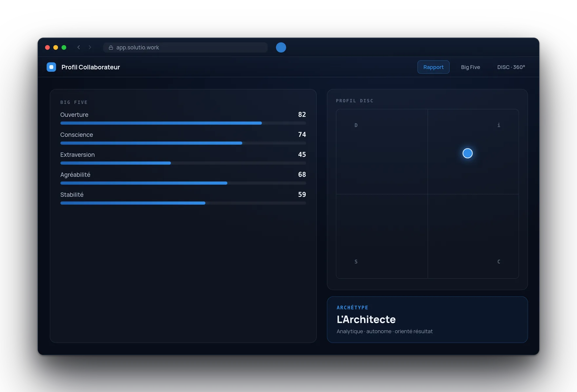Maximize the window with green button
The height and width of the screenshot is (392, 577).
[x=64, y=48]
